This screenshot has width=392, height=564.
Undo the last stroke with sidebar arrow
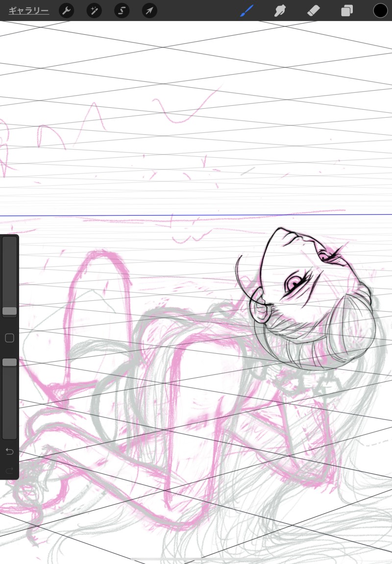point(10,451)
